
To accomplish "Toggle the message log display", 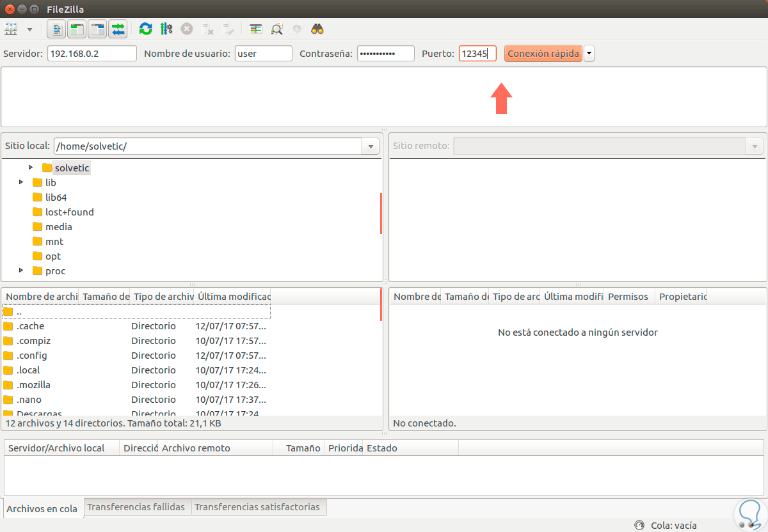I will click(57, 29).
